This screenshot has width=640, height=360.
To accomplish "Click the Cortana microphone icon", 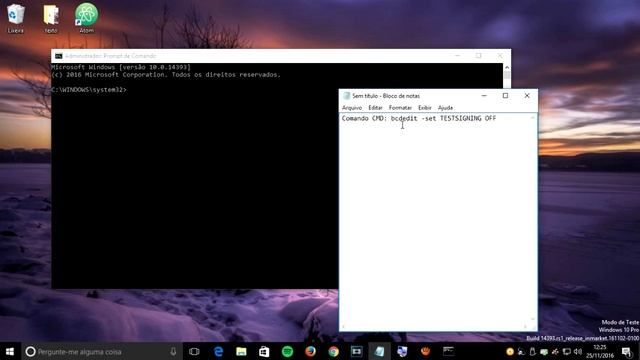I will coord(173,351).
